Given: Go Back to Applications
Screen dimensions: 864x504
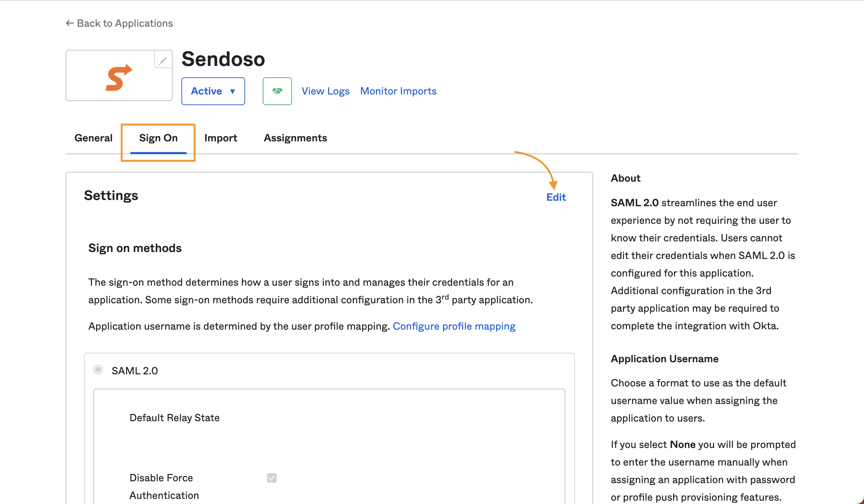Looking at the screenshot, I should click(119, 23).
